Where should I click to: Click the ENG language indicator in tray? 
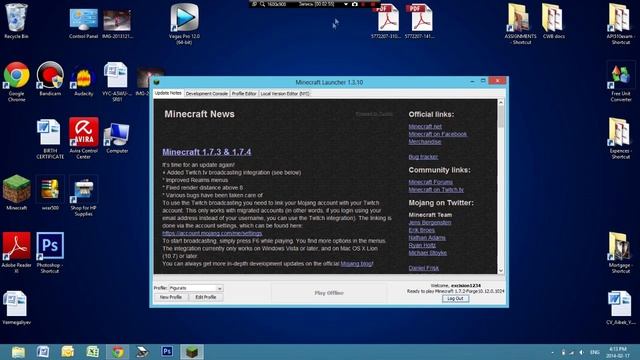[595, 352]
